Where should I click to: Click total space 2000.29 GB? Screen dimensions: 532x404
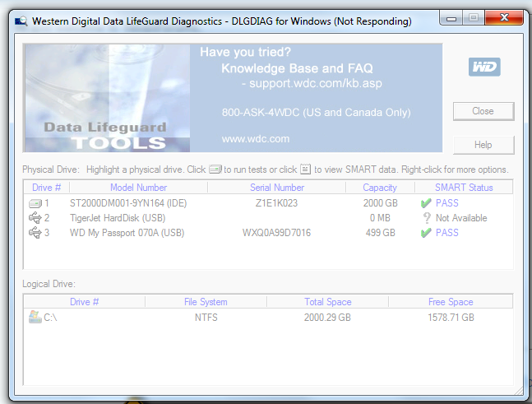tap(327, 318)
